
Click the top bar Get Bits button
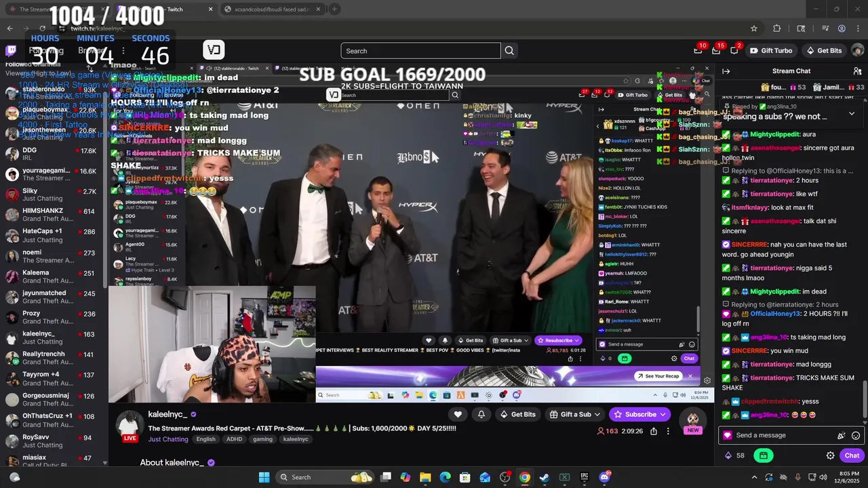click(x=824, y=51)
